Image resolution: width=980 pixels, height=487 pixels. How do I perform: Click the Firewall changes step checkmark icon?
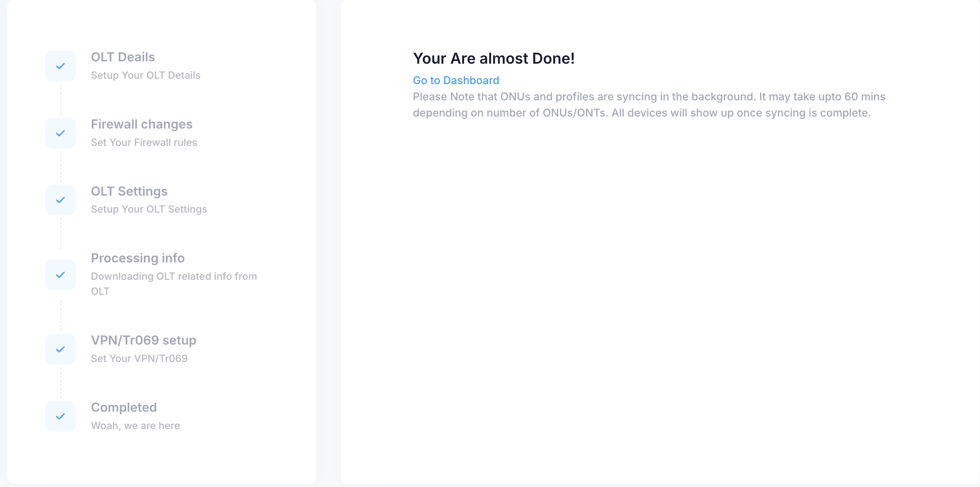[61, 133]
